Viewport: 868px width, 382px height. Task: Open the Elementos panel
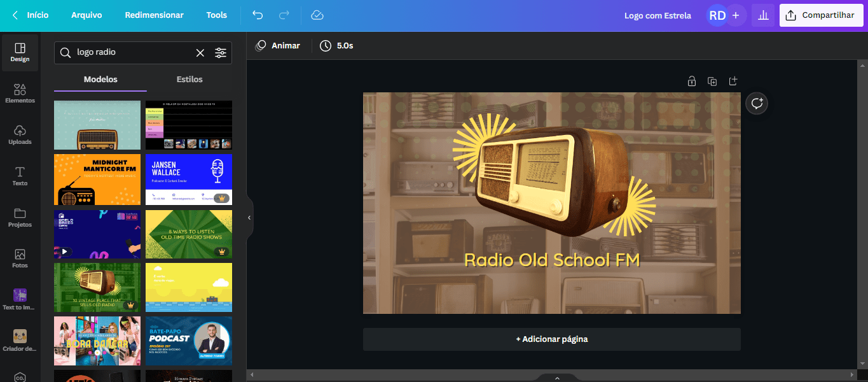tap(20, 93)
